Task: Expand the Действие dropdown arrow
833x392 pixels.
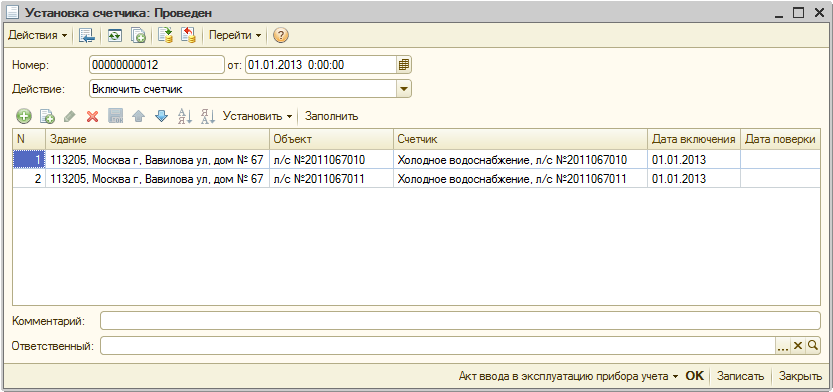Action: (x=404, y=89)
